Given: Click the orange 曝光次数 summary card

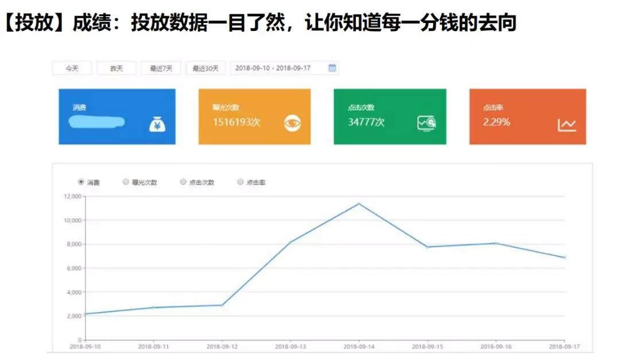Looking at the screenshot, I should (255, 117).
